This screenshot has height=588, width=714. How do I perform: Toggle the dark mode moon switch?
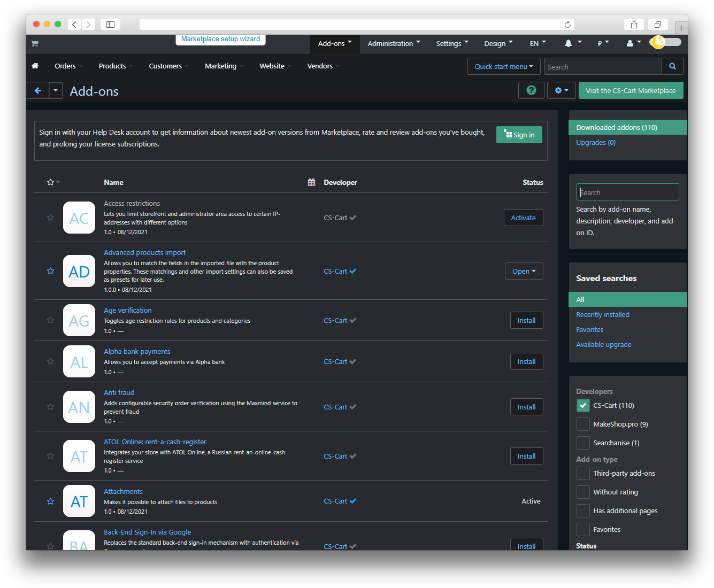[x=665, y=42]
